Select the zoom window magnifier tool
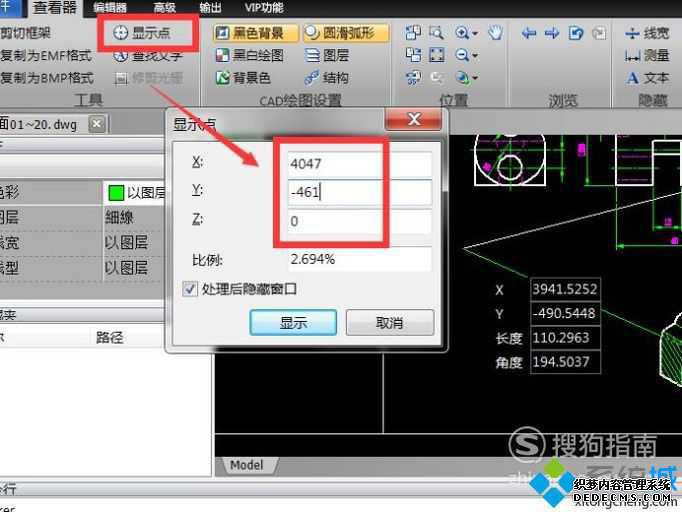Image resolution: width=682 pixels, height=512 pixels. tap(436, 33)
